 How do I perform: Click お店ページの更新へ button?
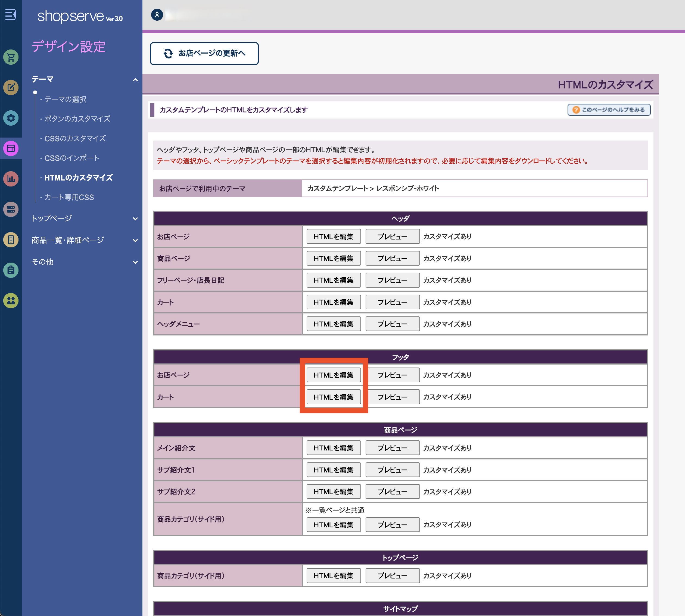click(x=204, y=54)
